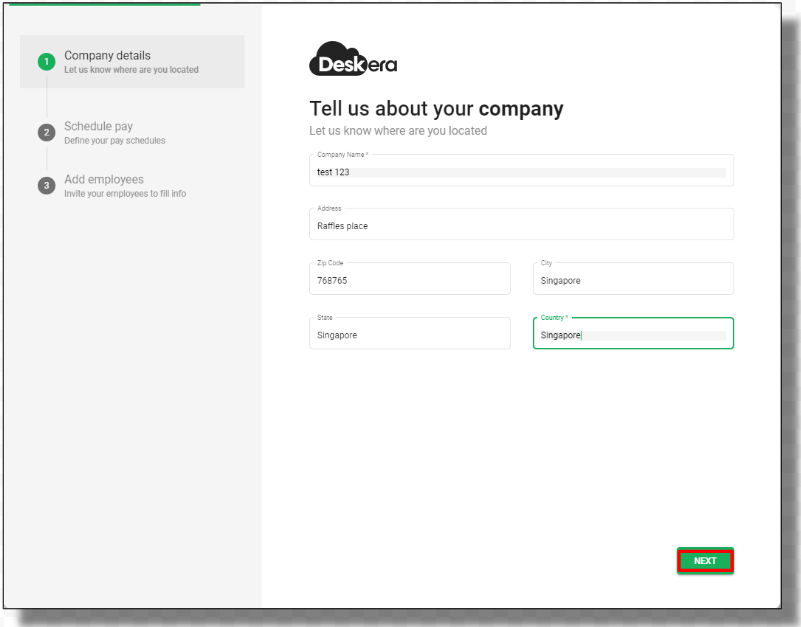The image size is (801, 627).
Task: Click the green progress bar at top
Action: (105, 4)
